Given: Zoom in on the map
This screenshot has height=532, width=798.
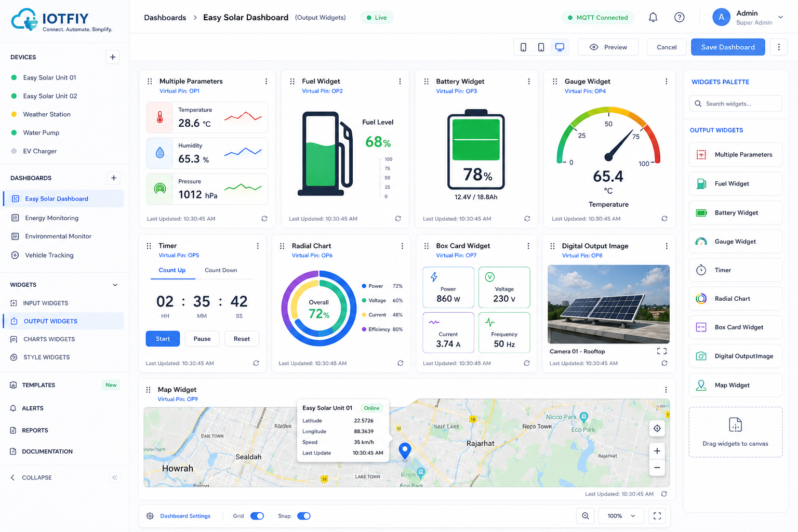Looking at the screenshot, I should (x=657, y=451).
